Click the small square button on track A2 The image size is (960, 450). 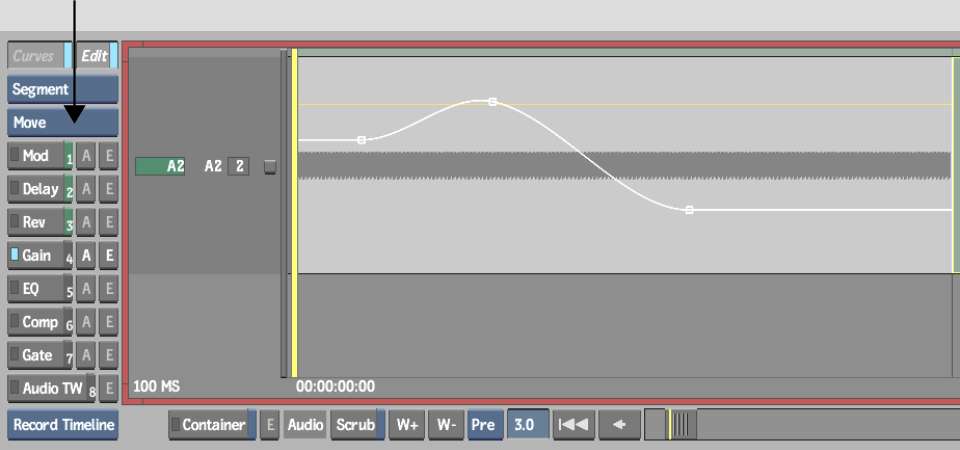[x=270, y=167]
